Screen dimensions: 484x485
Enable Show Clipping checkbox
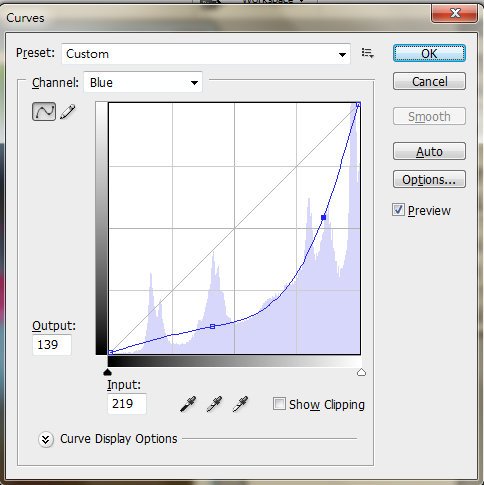coord(279,404)
